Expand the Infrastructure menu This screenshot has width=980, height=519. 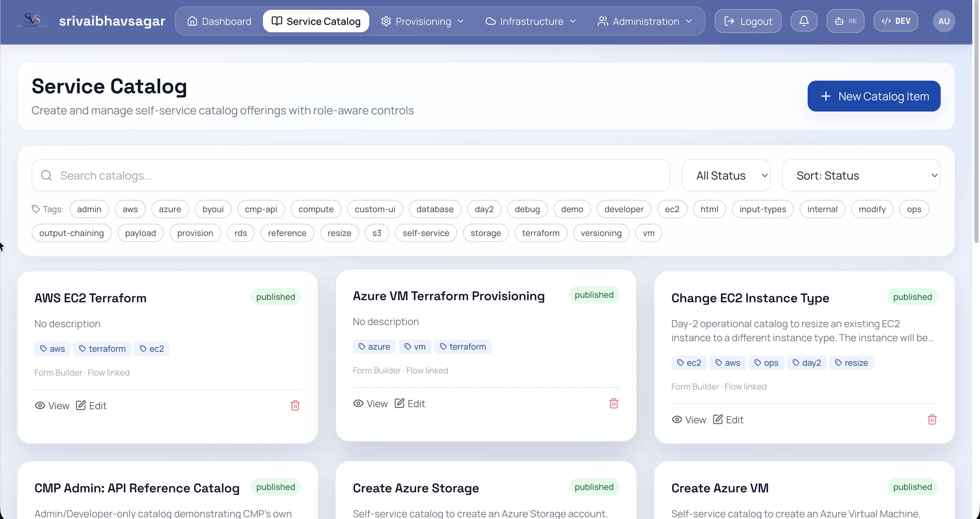tap(530, 21)
